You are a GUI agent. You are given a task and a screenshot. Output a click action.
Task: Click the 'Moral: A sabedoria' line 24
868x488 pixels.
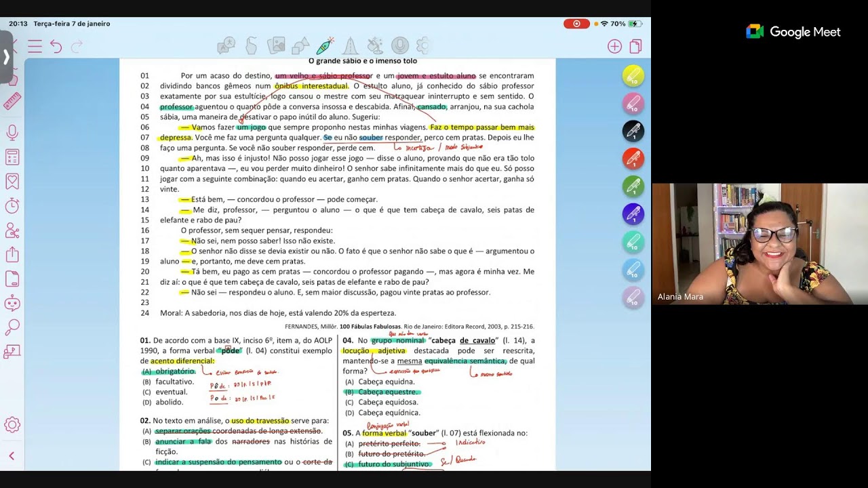coord(278,313)
